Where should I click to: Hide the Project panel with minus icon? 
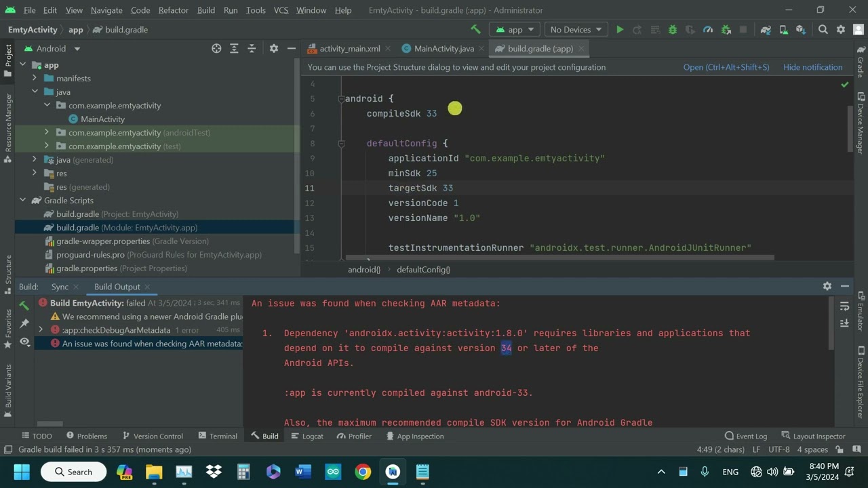click(x=292, y=48)
